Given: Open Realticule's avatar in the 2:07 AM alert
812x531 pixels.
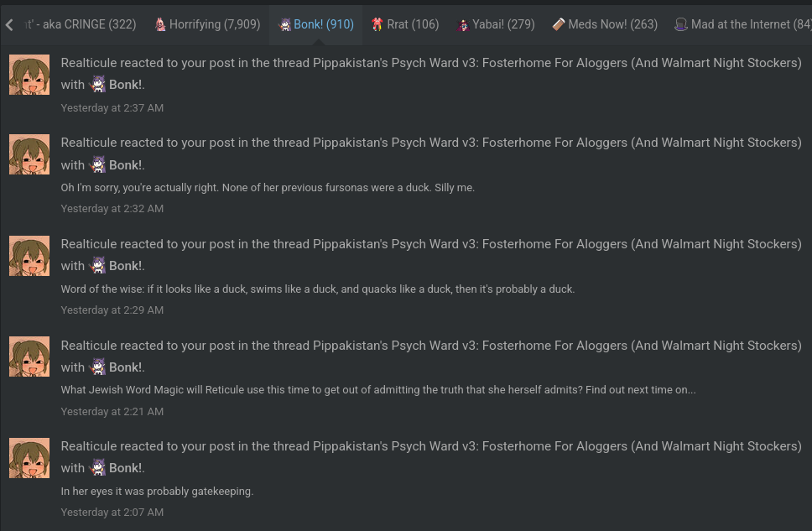Looking at the screenshot, I should click(29, 458).
